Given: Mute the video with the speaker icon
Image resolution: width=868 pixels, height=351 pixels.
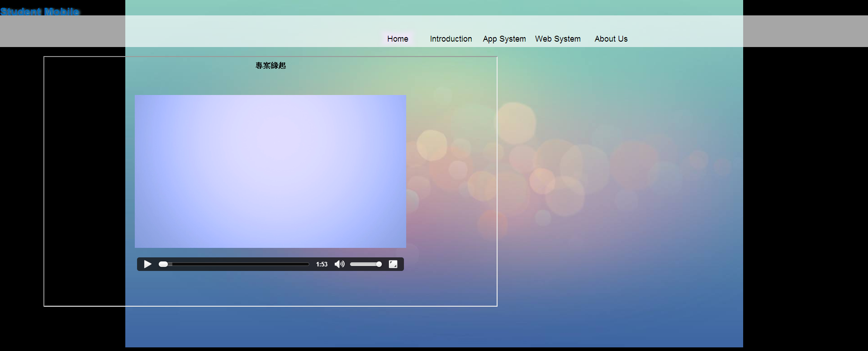Looking at the screenshot, I should tap(339, 264).
